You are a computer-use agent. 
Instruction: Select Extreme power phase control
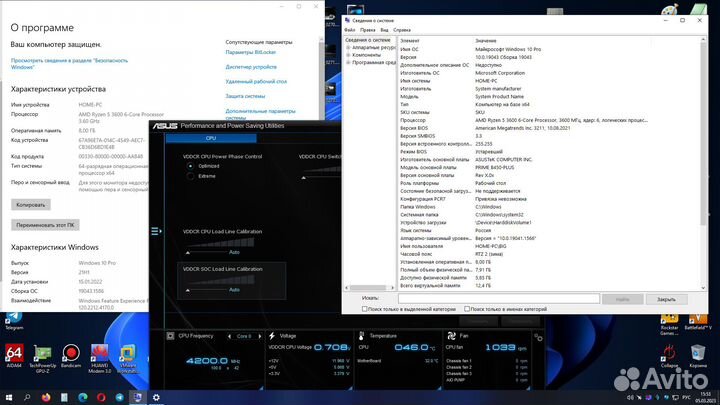click(190, 176)
